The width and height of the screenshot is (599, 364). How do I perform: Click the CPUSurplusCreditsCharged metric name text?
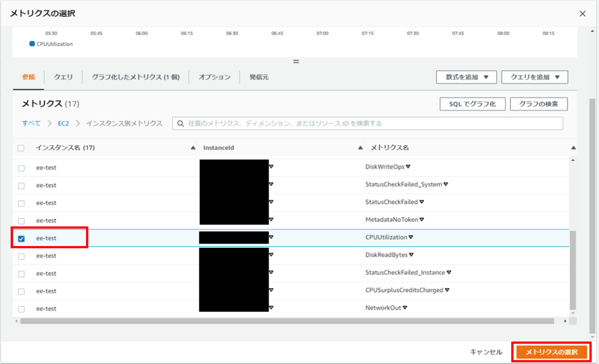(x=404, y=290)
